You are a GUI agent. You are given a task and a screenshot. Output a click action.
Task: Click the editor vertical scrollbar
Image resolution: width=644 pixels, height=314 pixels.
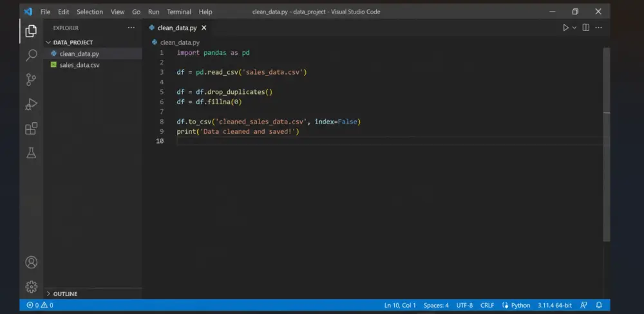(x=606, y=143)
